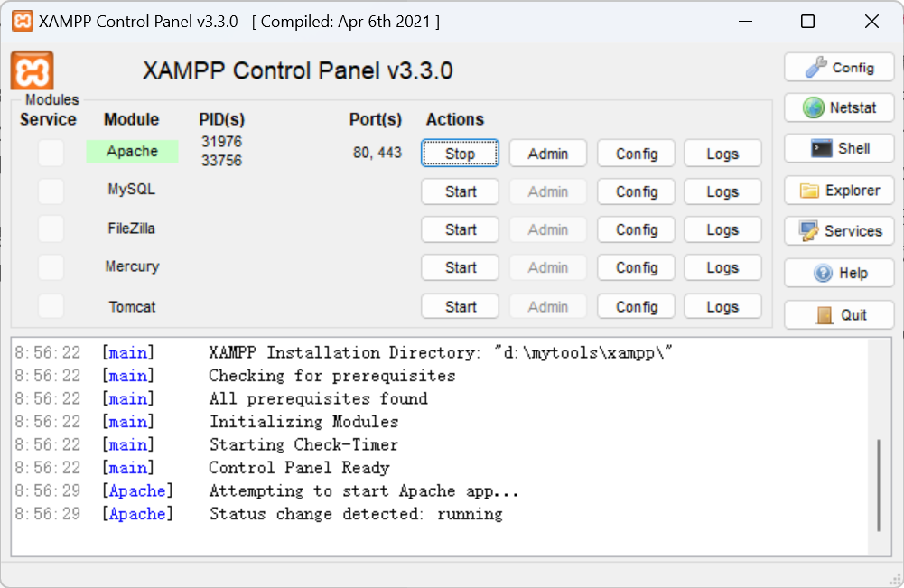Image resolution: width=904 pixels, height=588 pixels.
Task: Start the FileZilla module
Action: [460, 229]
